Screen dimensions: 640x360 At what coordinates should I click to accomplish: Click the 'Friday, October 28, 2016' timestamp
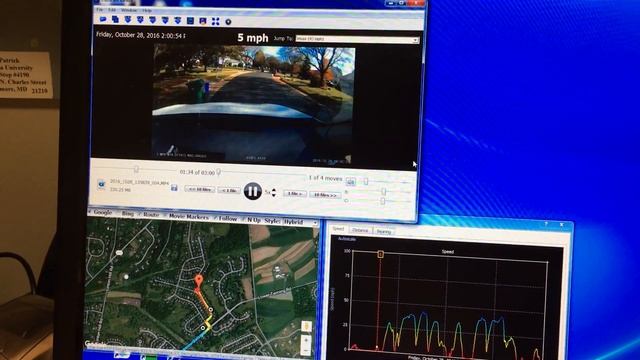coord(141,35)
